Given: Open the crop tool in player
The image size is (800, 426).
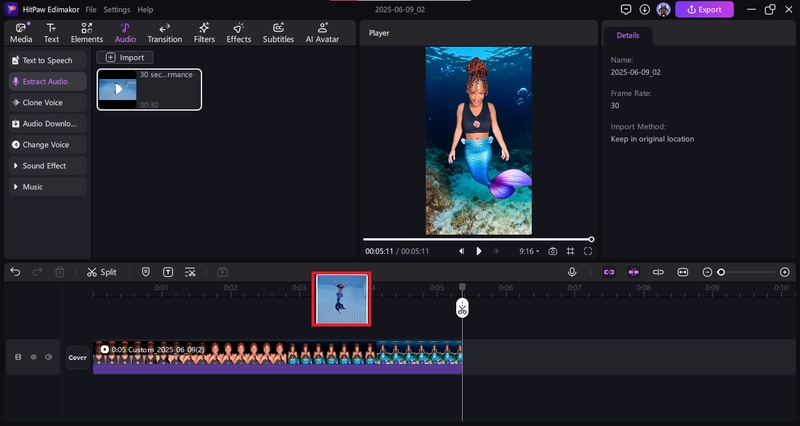Looking at the screenshot, I should coord(570,251).
